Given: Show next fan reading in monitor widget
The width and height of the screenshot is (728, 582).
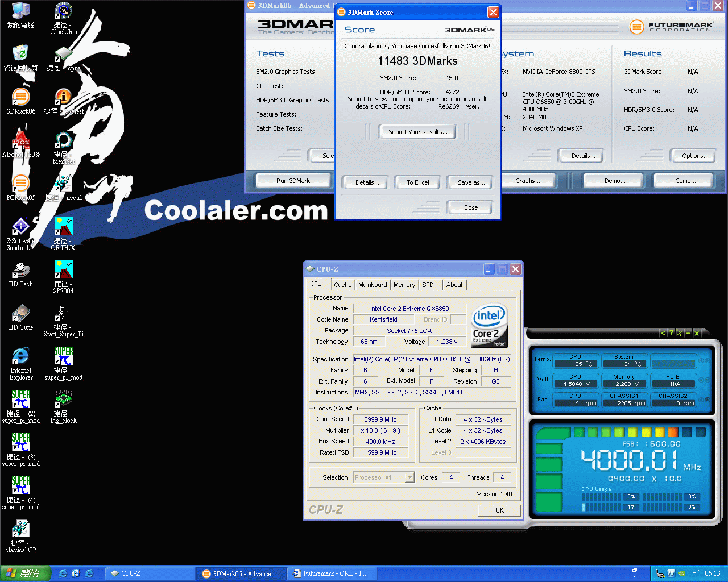Looking at the screenshot, I should pos(708,400).
